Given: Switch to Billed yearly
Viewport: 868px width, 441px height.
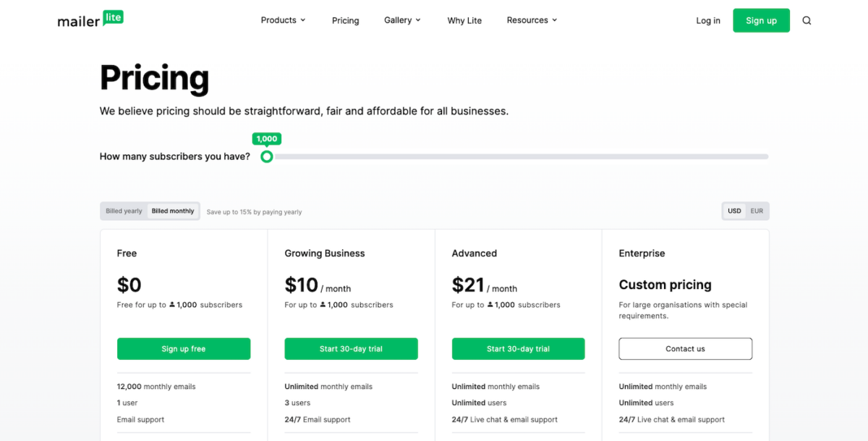Looking at the screenshot, I should (124, 211).
